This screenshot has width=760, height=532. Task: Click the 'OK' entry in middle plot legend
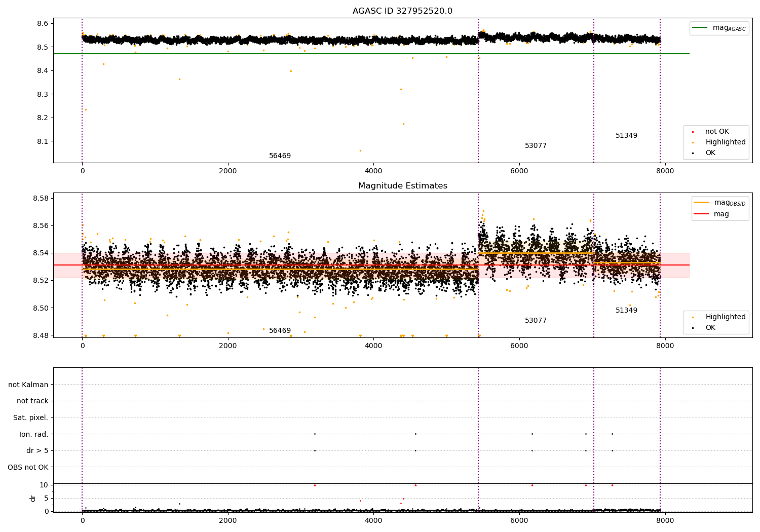710,328
